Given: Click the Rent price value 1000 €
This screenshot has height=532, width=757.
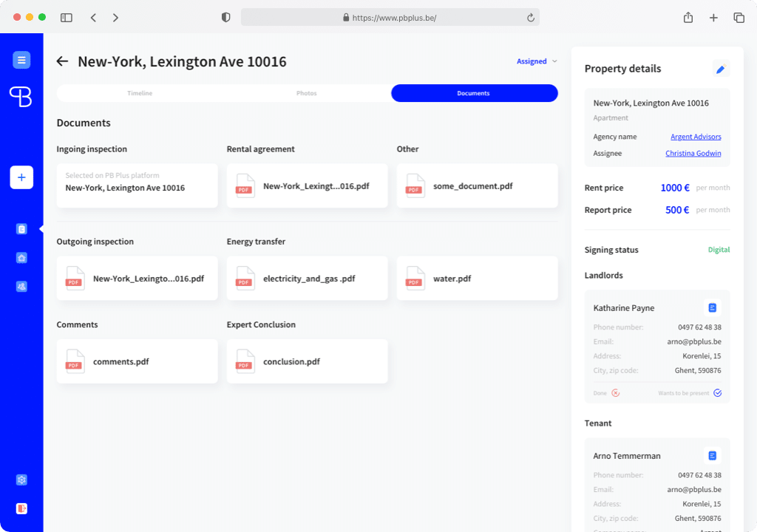Looking at the screenshot, I should click(x=675, y=188).
